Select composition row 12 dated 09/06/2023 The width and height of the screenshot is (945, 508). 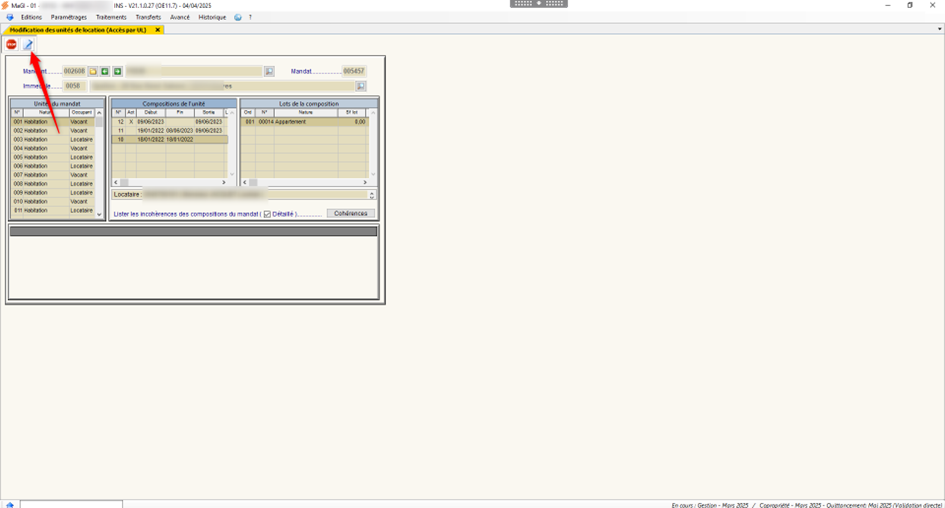coord(168,122)
